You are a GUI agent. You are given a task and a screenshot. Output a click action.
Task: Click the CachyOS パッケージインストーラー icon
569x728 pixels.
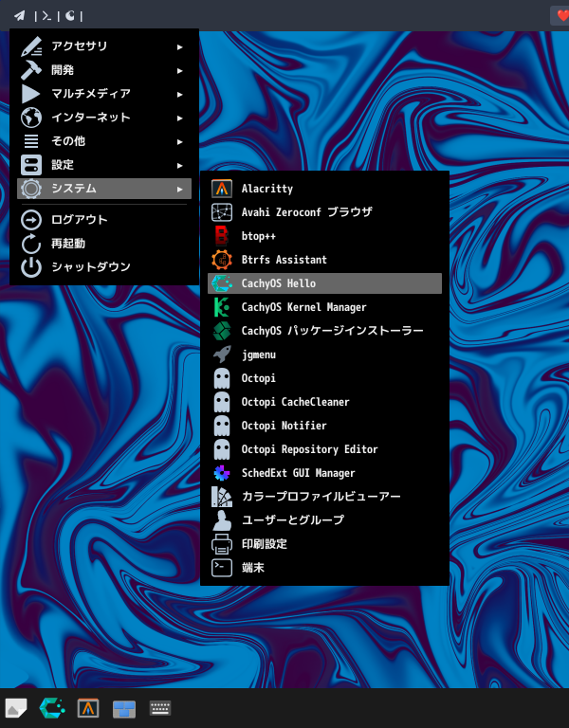222,331
